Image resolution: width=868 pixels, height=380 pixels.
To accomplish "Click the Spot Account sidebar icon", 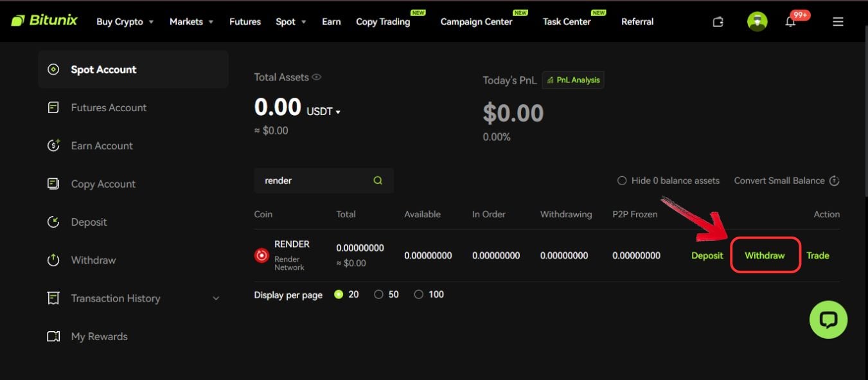I will tap(54, 69).
